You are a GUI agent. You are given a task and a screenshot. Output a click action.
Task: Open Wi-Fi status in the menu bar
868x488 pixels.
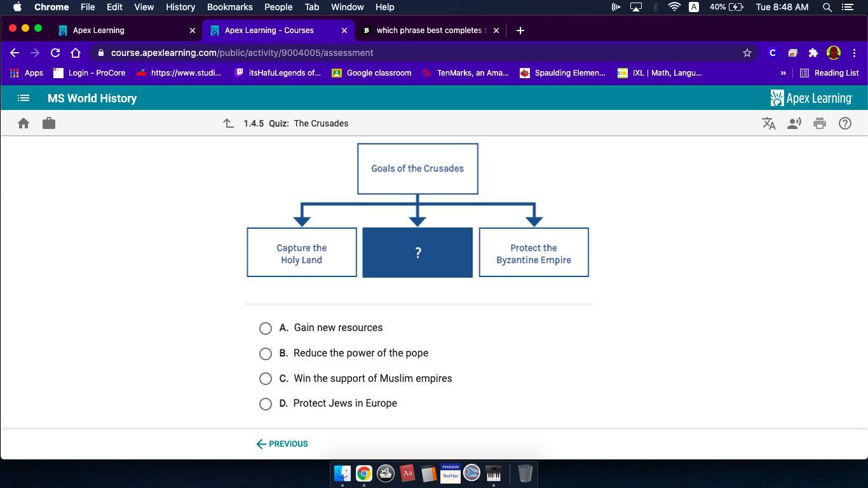point(675,7)
